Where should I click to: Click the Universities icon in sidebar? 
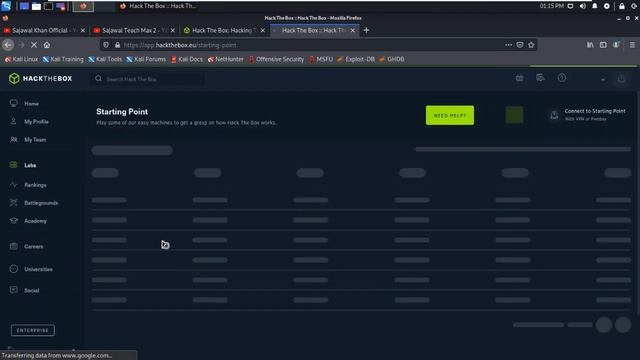13,269
